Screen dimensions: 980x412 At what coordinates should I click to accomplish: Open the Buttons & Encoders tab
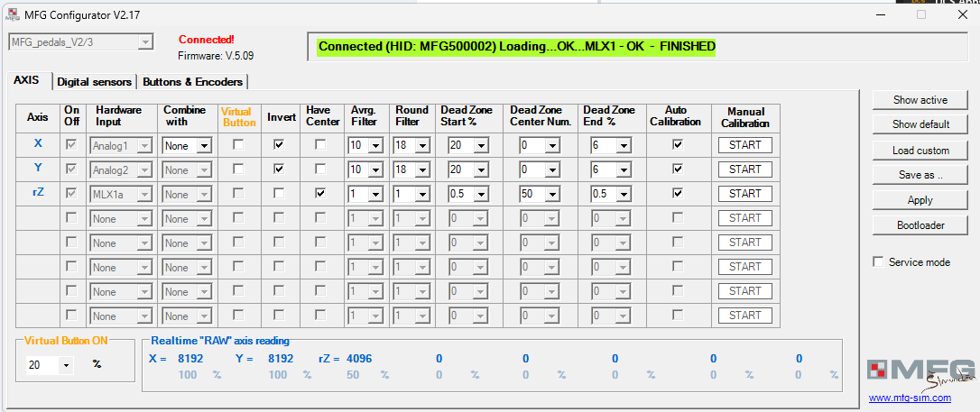tap(192, 82)
